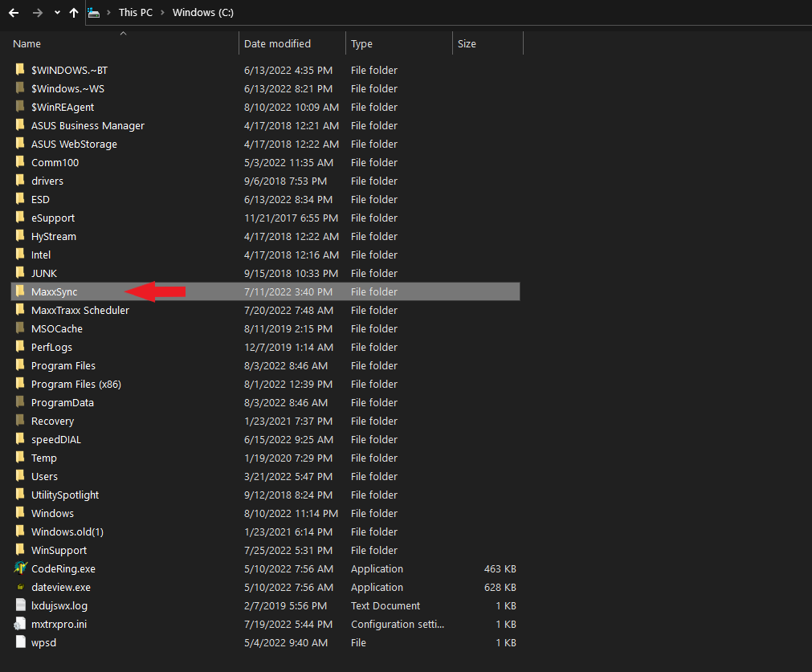Sort files by Type column
812x672 pixels.
point(361,44)
